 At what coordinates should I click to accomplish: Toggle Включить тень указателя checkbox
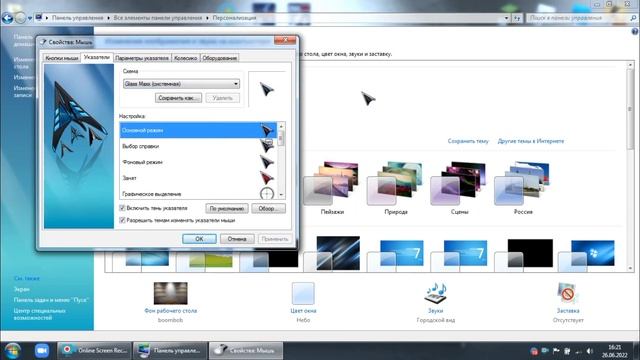[x=122, y=208]
